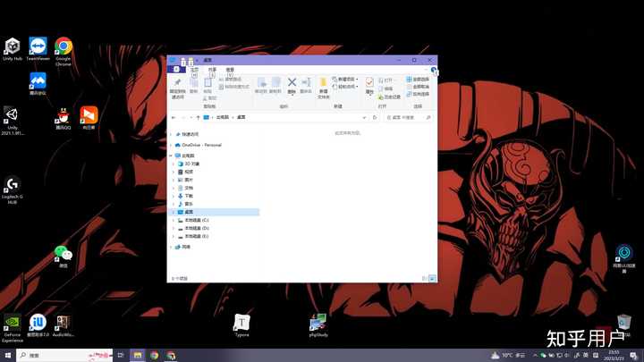The width and height of the screenshot is (644, 362).
Task: Click Invert selection (反向选择) in ribbon
Action: (418, 94)
